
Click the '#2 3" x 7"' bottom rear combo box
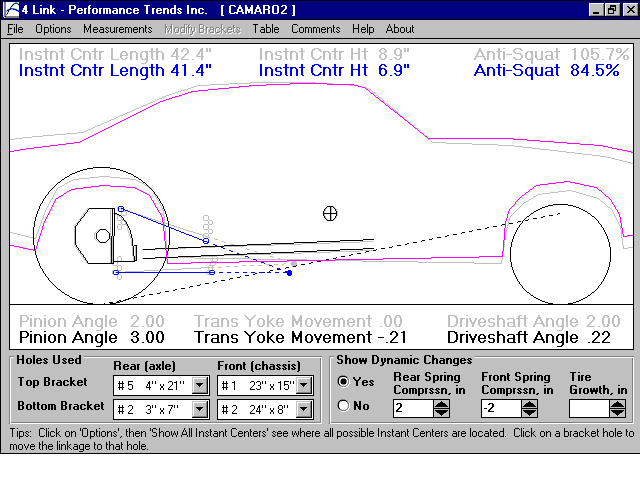161,409
